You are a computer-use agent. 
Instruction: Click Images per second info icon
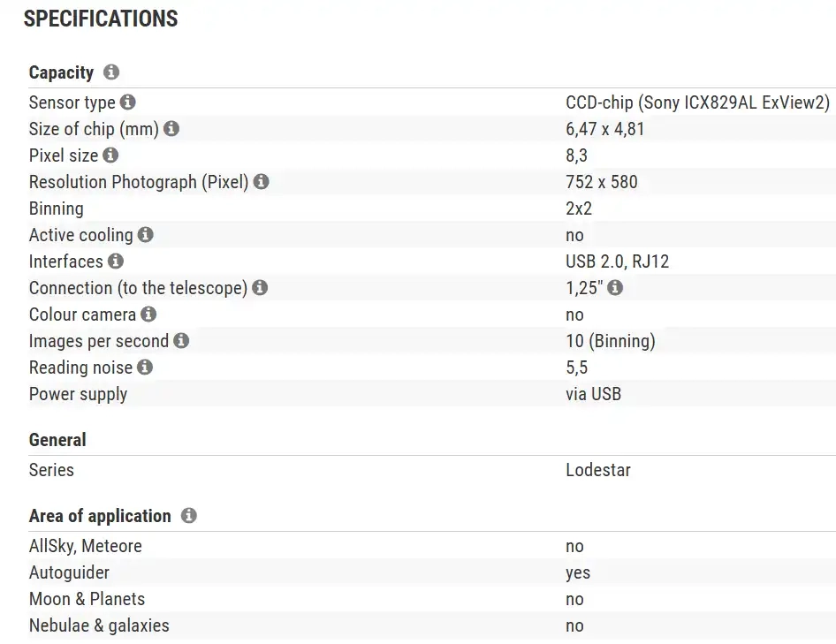click(x=181, y=341)
